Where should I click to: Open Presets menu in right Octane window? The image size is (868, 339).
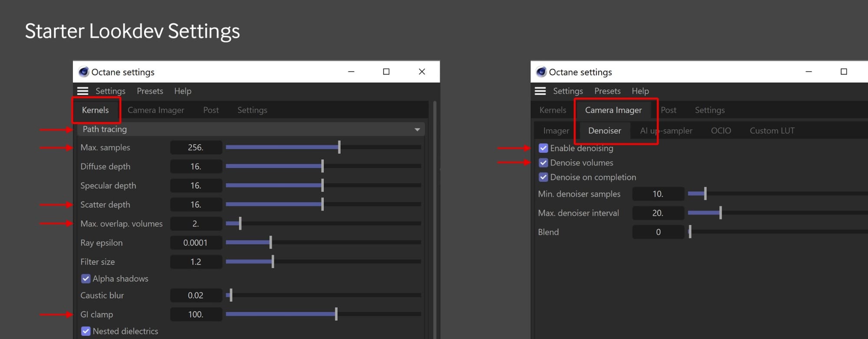pyautogui.click(x=607, y=91)
